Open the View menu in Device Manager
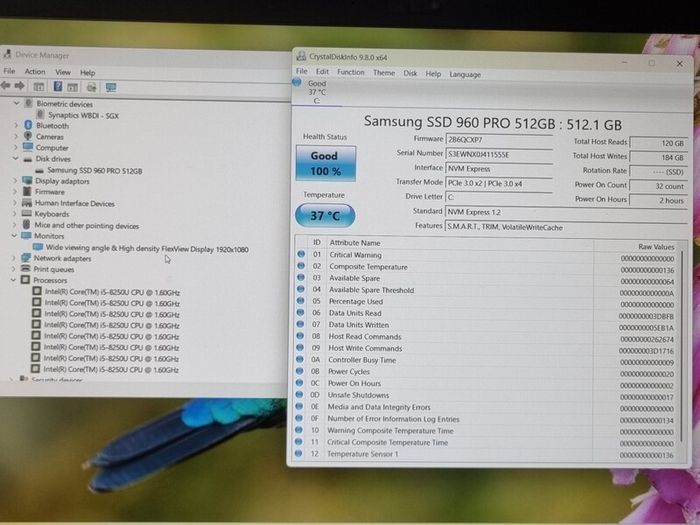 pyautogui.click(x=63, y=72)
